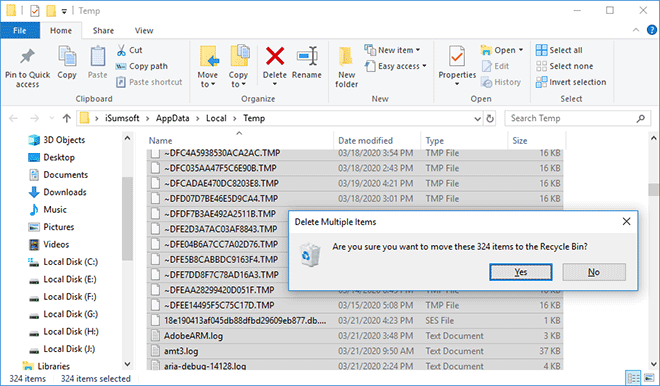Click the Paste ribbon icon
This screenshot has height=386, width=660.
[x=98, y=57]
